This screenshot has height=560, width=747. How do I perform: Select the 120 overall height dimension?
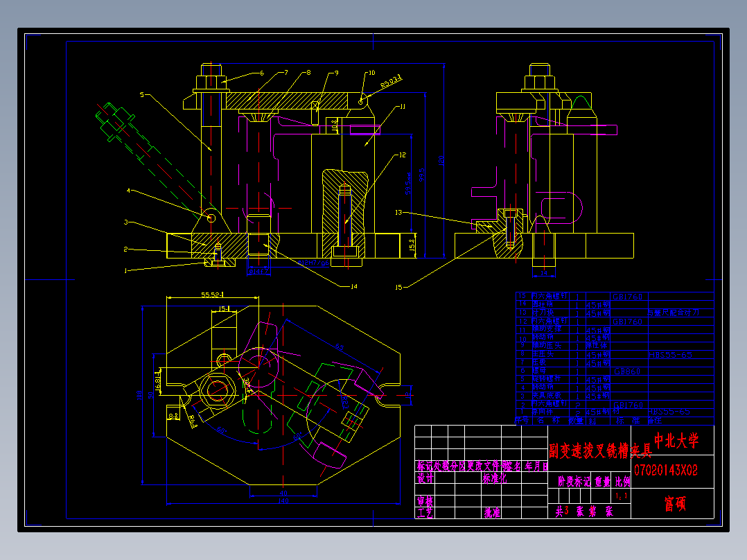441,161
